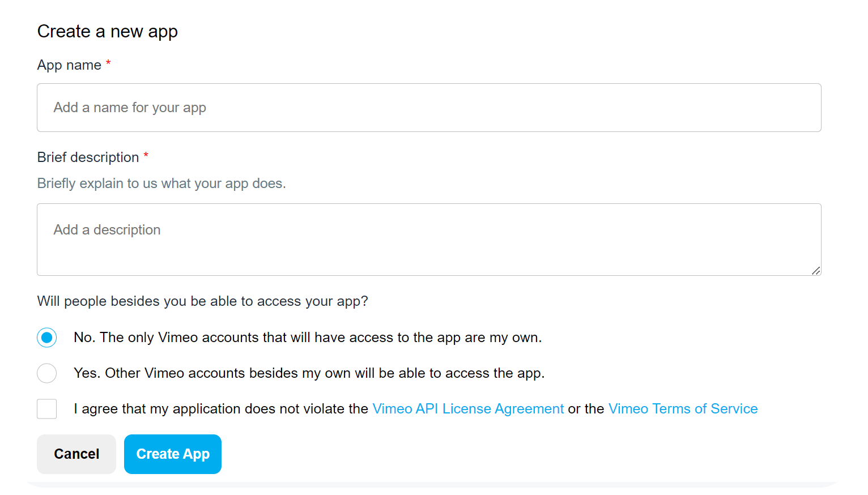Viewport: 868px width, 495px height.
Task: Click the "Briefly explain to us" helper text
Action: 161,184
